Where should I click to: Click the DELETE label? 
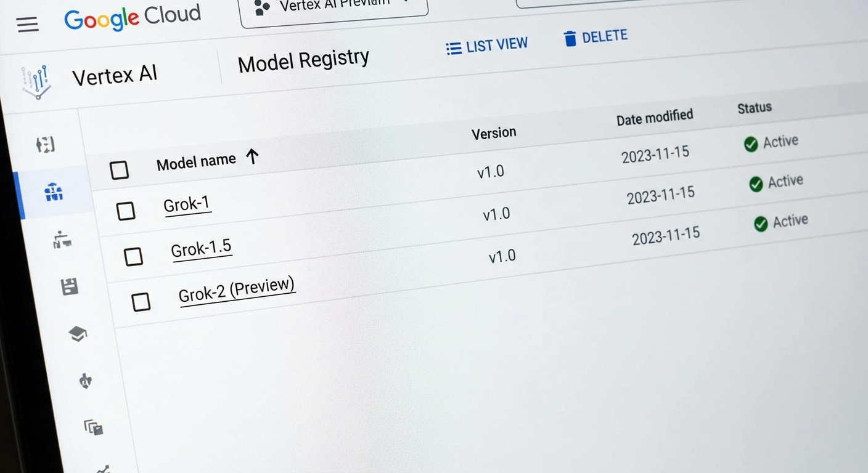605,36
